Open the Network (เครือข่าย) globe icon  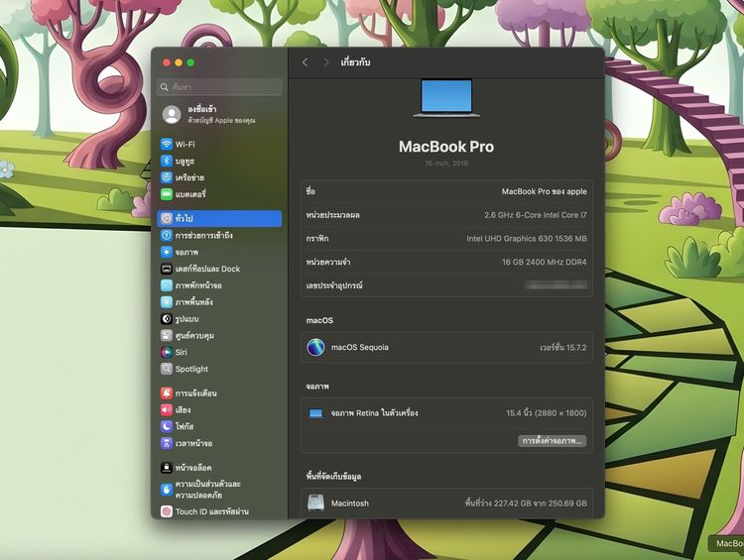[x=167, y=177]
